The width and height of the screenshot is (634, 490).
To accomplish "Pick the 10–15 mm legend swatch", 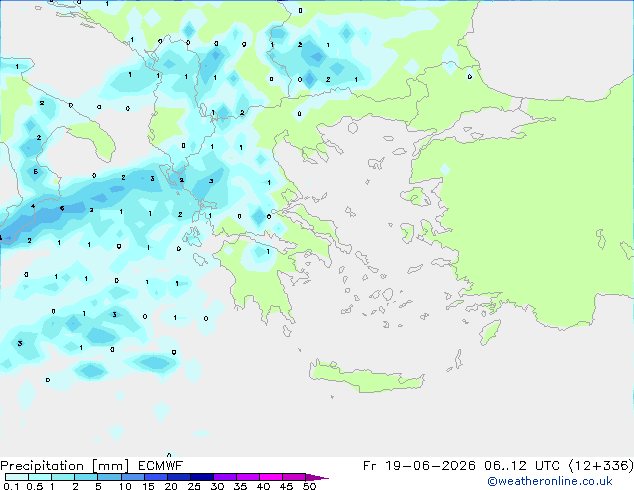I will tap(132, 477).
